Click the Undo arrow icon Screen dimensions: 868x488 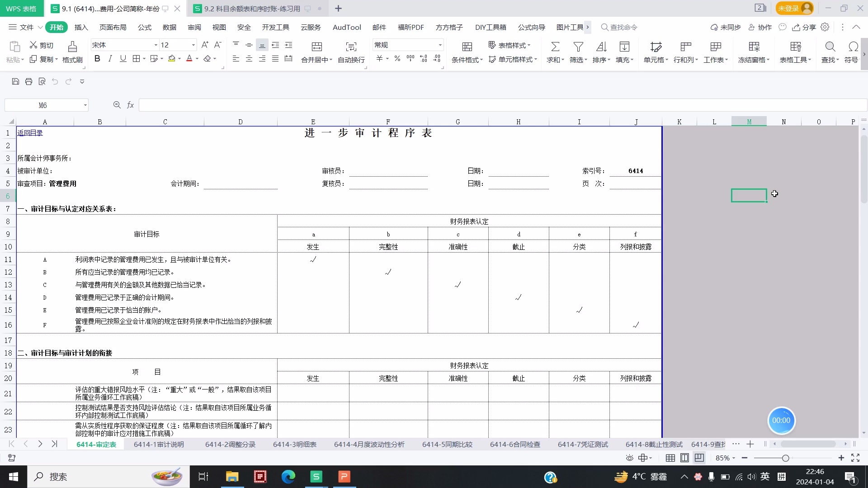pos(55,81)
